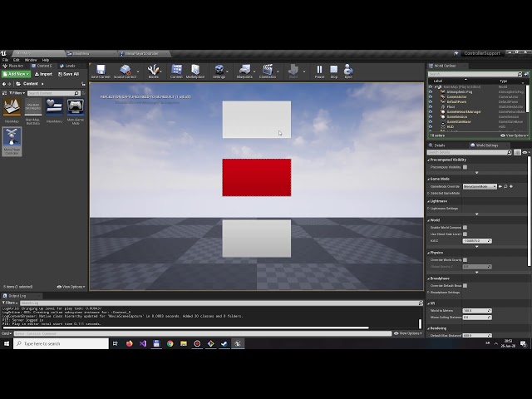Click the Build toolbar icon
Screen dimensions: 532x399
pos(293,71)
